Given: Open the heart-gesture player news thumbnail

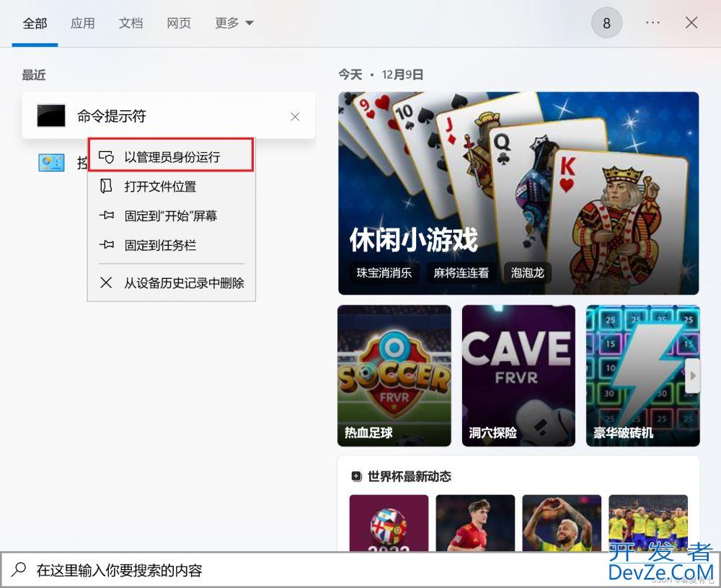Looking at the screenshot, I should 562,522.
